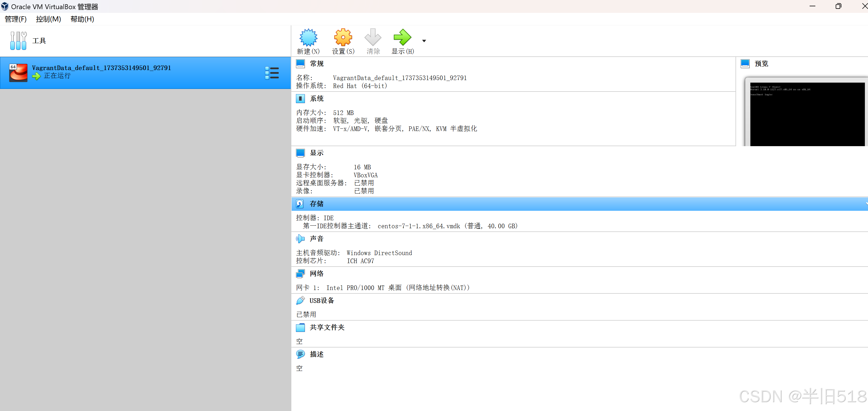Click the Preview (预览) header icon

745,64
